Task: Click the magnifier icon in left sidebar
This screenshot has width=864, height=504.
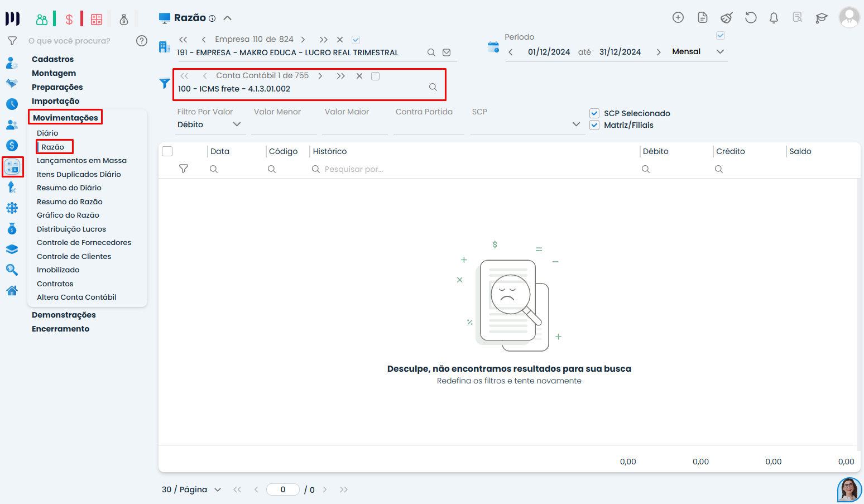Action: click(x=12, y=270)
